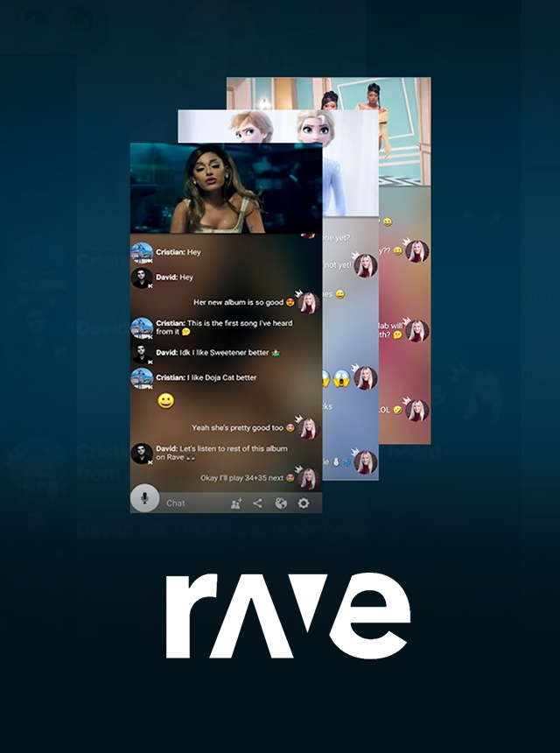Select message "I like Doja Cat better"
Image resolution: width=560 pixels, height=753 pixels.
tap(206, 377)
